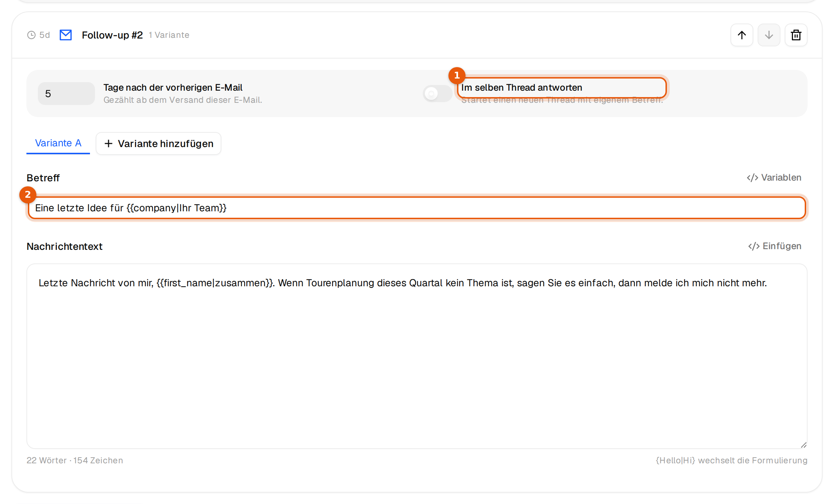
Task: Add a new variant
Action: click(159, 143)
